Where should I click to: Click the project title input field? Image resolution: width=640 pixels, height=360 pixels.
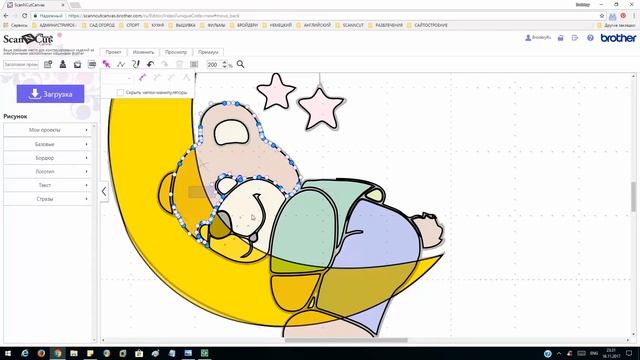pos(21,64)
